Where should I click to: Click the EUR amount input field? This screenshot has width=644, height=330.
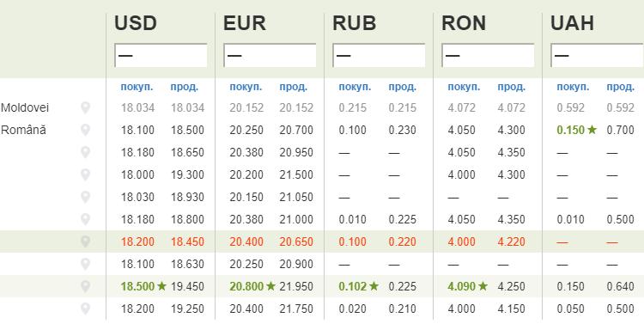coord(270,55)
